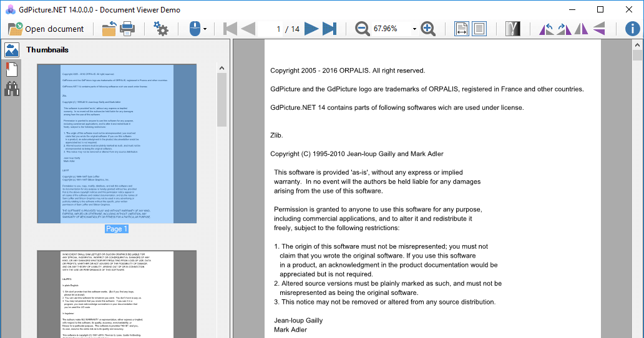Click the current page number field
Viewport: 644px width, 338px height.
pyautogui.click(x=270, y=29)
